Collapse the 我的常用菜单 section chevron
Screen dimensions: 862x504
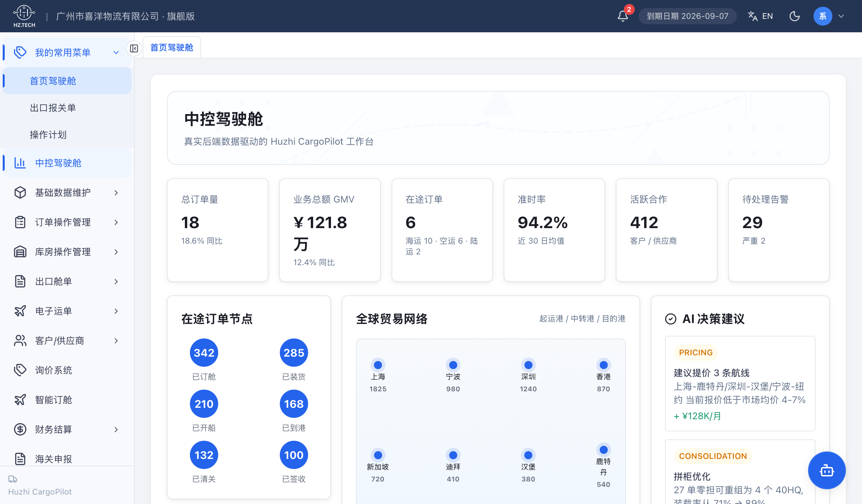coord(116,52)
